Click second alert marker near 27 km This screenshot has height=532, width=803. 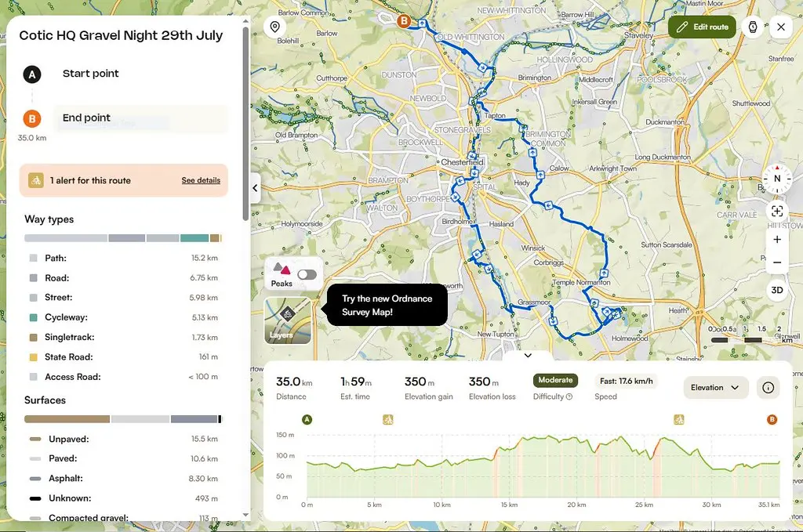tap(678, 420)
